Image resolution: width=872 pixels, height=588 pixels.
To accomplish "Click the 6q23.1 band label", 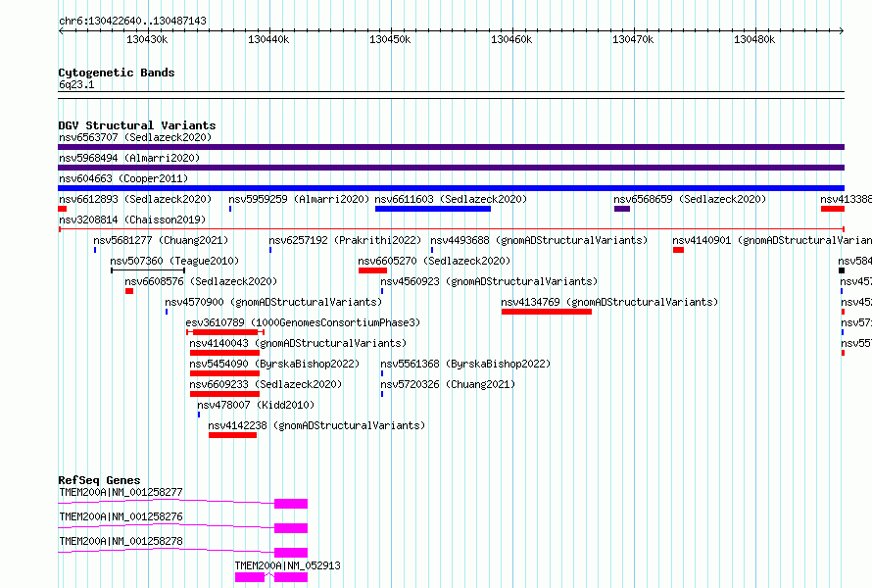I will [x=76, y=84].
